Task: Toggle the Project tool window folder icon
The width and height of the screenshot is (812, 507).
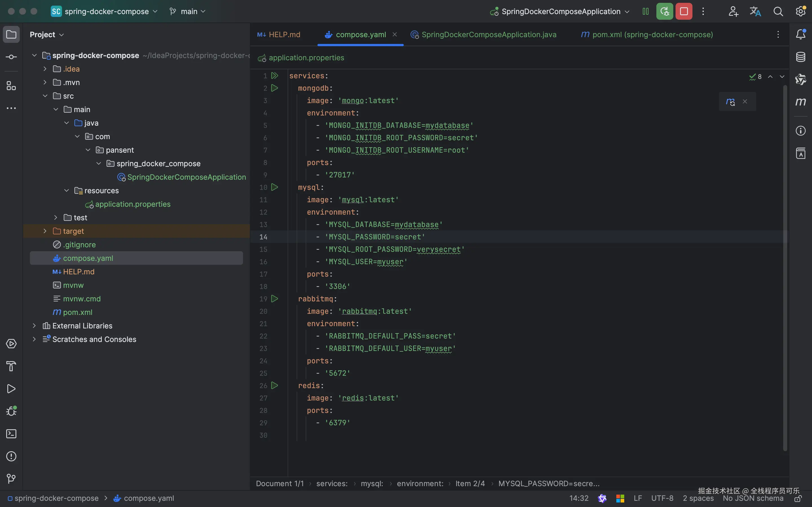Action: click(x=11, y=34)
